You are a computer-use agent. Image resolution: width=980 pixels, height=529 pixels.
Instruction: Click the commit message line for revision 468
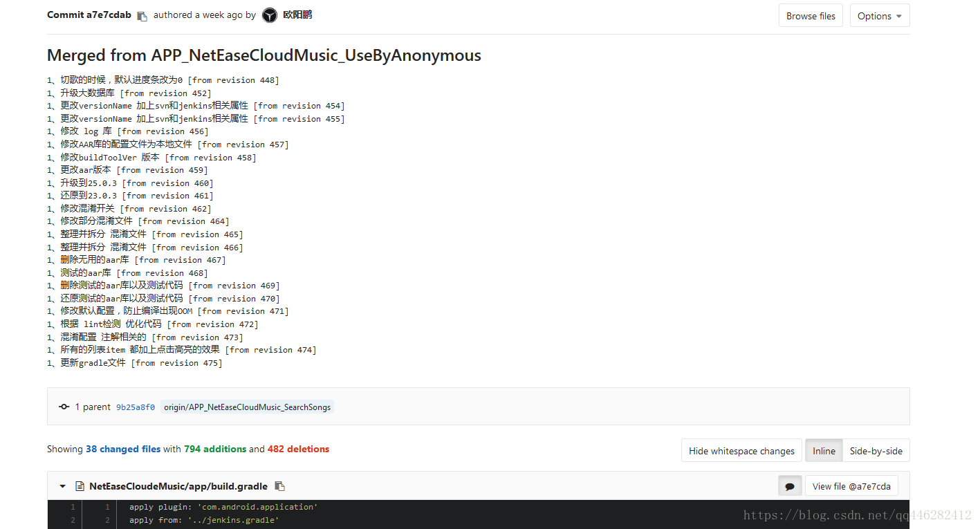click(127, 273)
